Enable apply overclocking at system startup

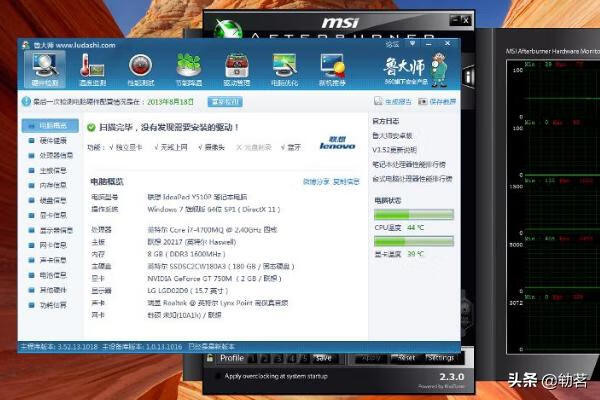(x=218, y=376)
